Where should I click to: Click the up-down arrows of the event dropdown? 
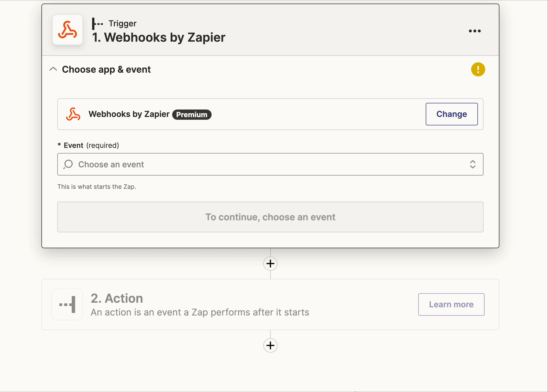tap(473, 164)
